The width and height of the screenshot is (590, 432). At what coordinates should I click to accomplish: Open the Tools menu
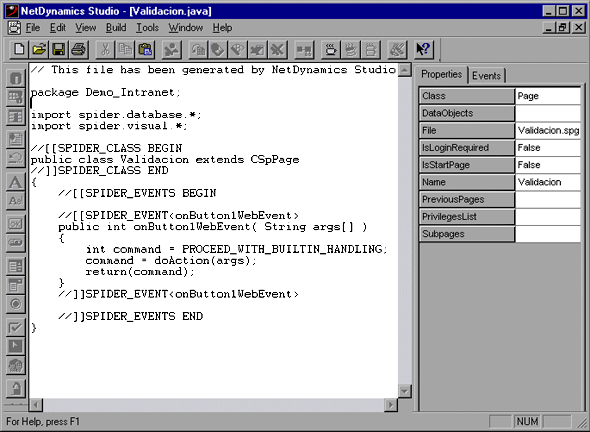click(147, 28)
